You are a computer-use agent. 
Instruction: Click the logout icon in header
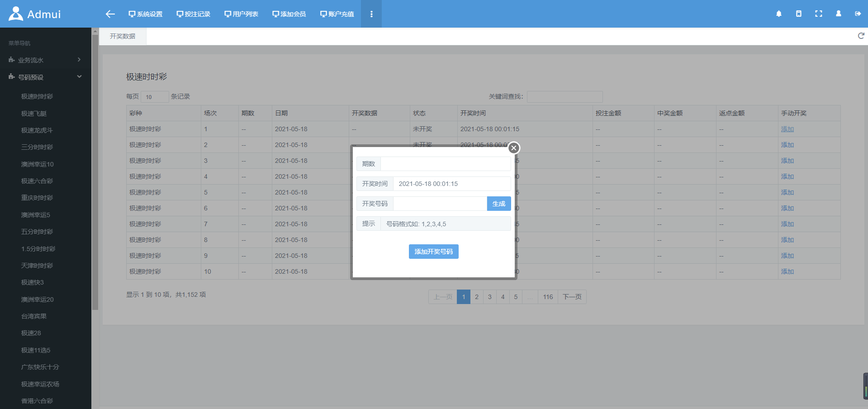tap(858, 14)
